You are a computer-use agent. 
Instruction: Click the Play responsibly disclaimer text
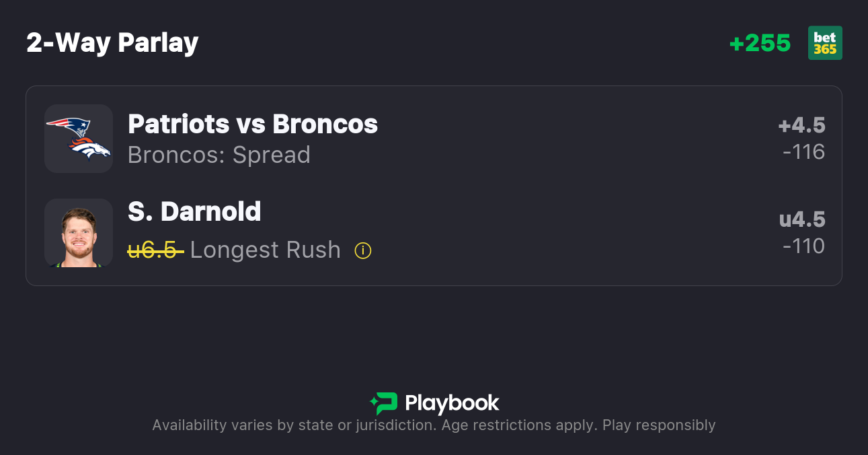pyautogui.click(x=658, y=425)
